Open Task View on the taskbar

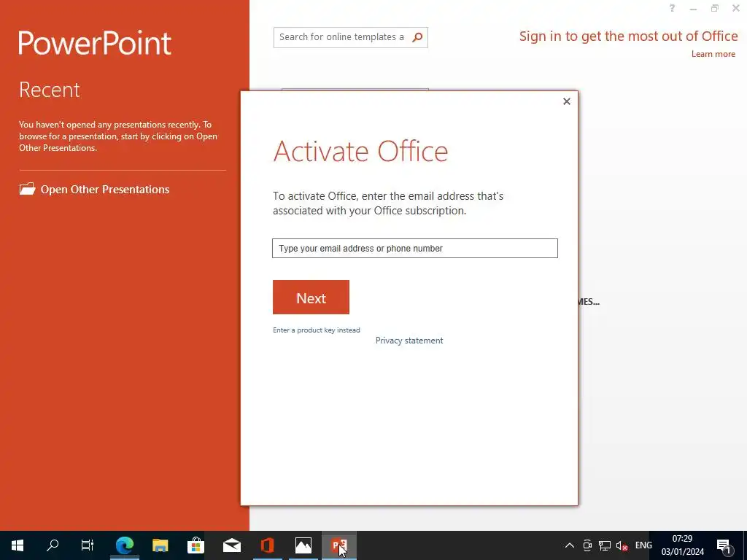[x=88, y=545]
